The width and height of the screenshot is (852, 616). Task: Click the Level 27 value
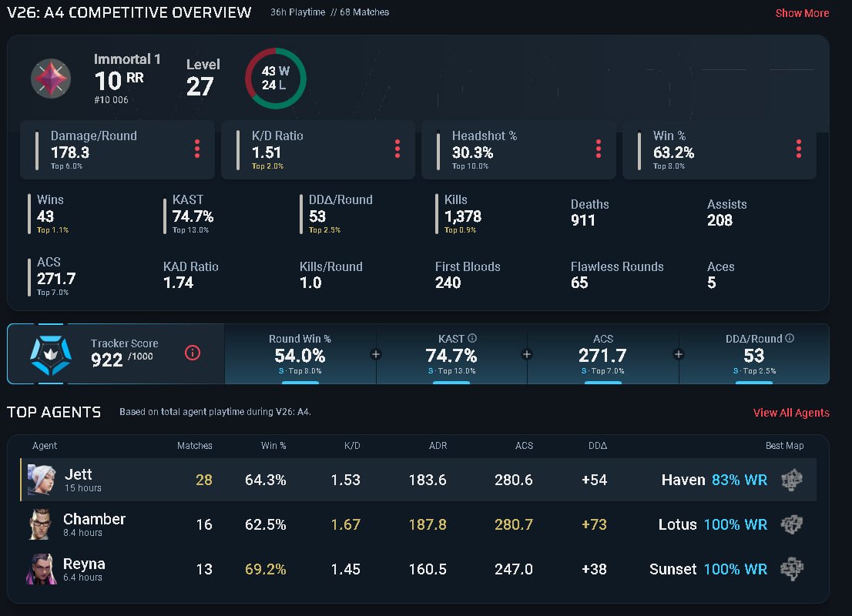click(200, 86)
